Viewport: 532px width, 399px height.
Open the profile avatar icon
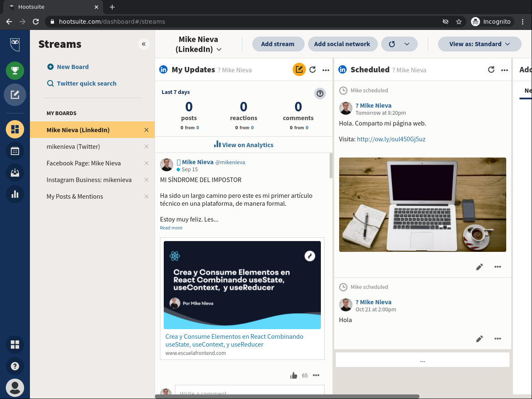pyautogui.click(x=15, y=388)
